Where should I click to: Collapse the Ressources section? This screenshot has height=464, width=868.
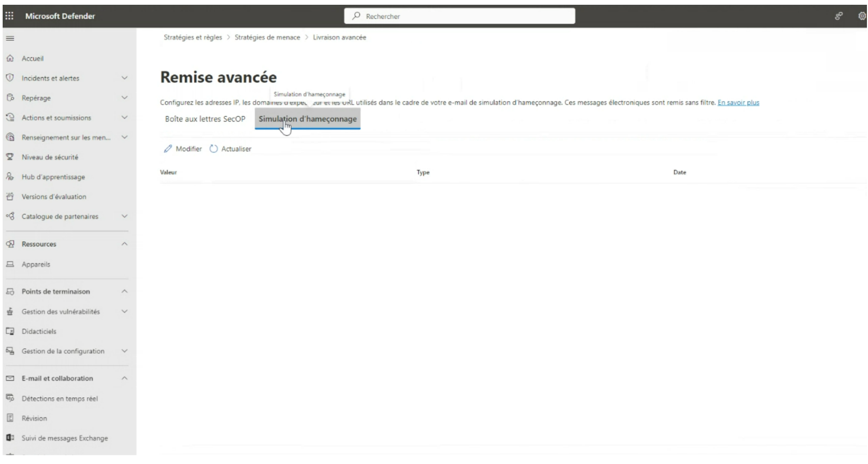(124, 244)
